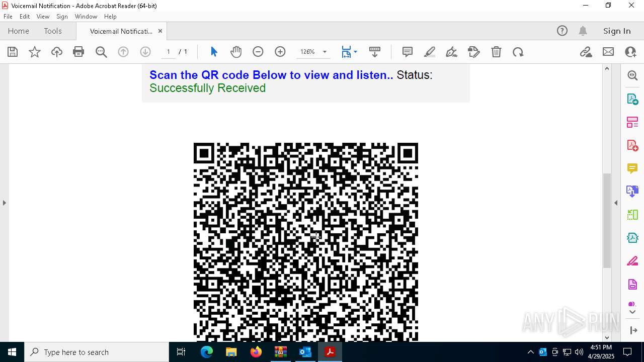Open the Windows Start menu

(12, 352)
